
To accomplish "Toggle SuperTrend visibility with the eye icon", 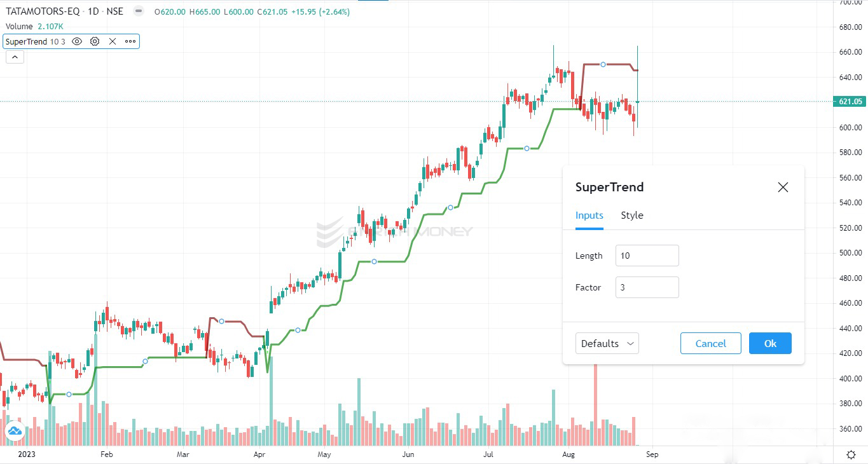I will click(76, 41).
